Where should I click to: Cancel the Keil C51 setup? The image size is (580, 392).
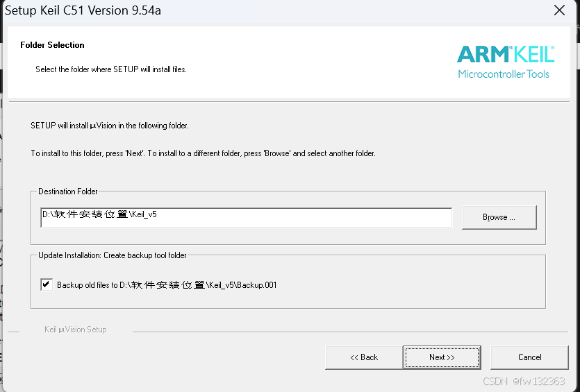point(529,357)
